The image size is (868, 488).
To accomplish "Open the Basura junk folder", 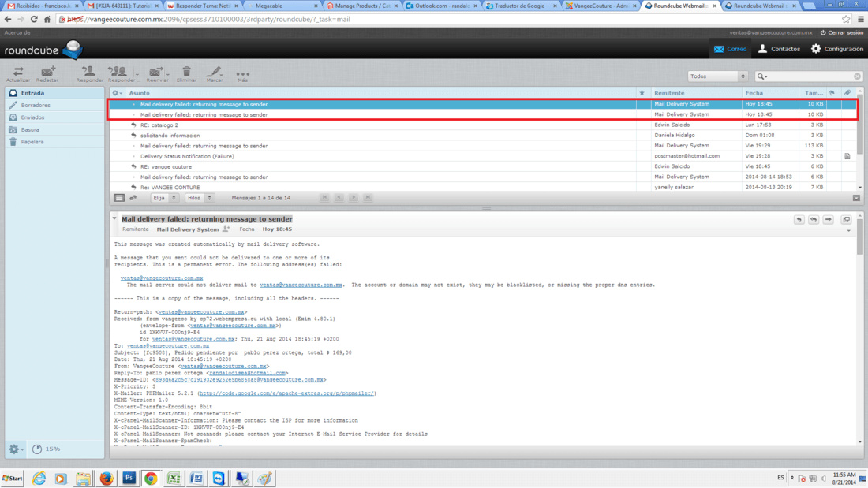I will tap(54, 129).
